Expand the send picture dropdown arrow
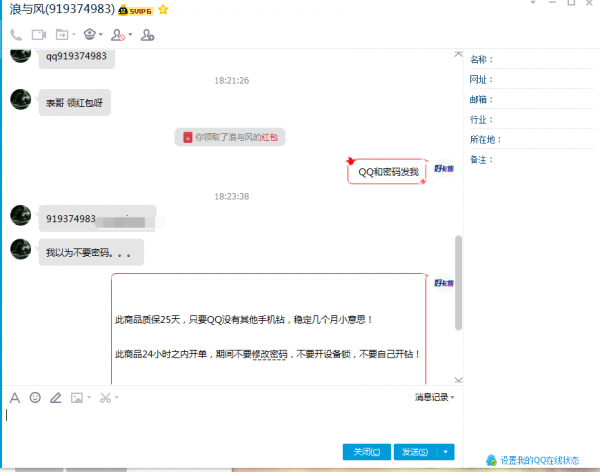 [89, 397]
